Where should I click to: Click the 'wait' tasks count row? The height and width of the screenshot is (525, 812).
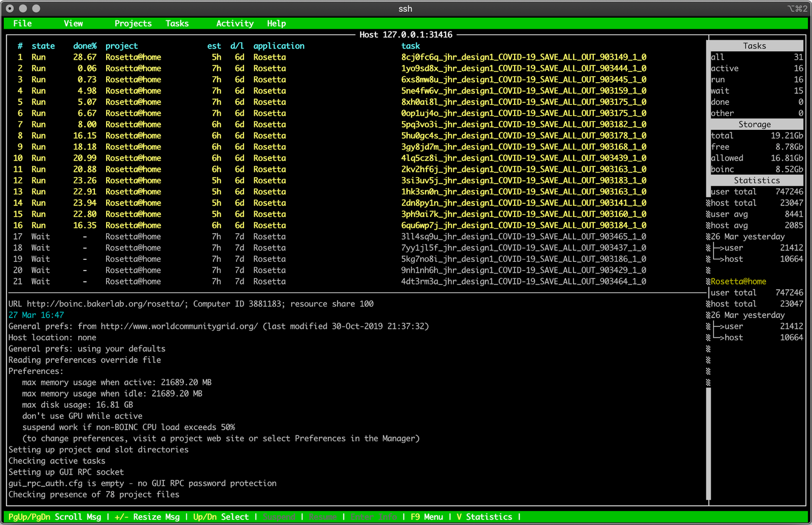click(x=756, y=91)
